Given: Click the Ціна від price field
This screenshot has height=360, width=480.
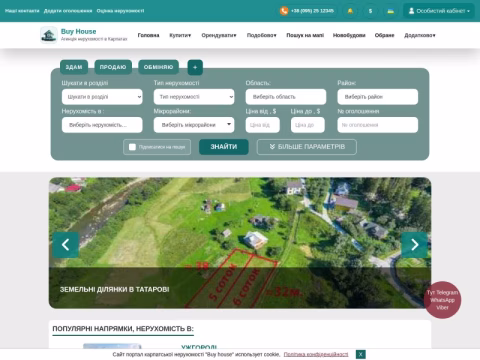Looking at the screenshot, I should coord(263,125).
